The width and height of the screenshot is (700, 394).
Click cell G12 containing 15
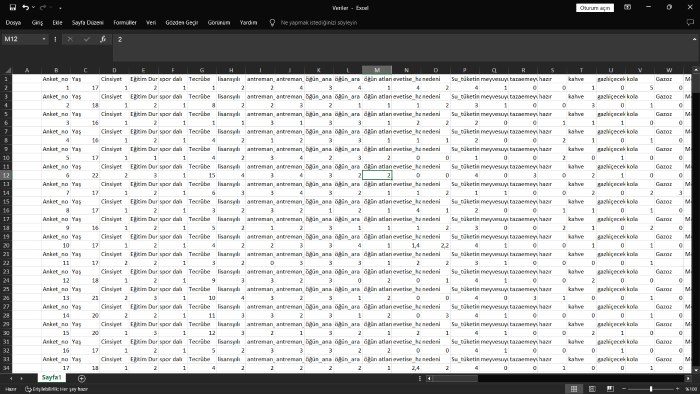pos(202,175)
